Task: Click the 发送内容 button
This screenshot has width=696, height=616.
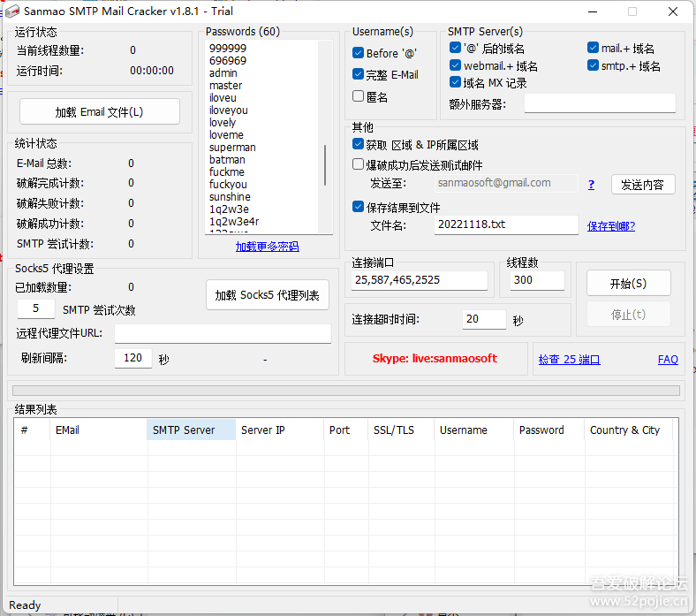Action: 642,185
